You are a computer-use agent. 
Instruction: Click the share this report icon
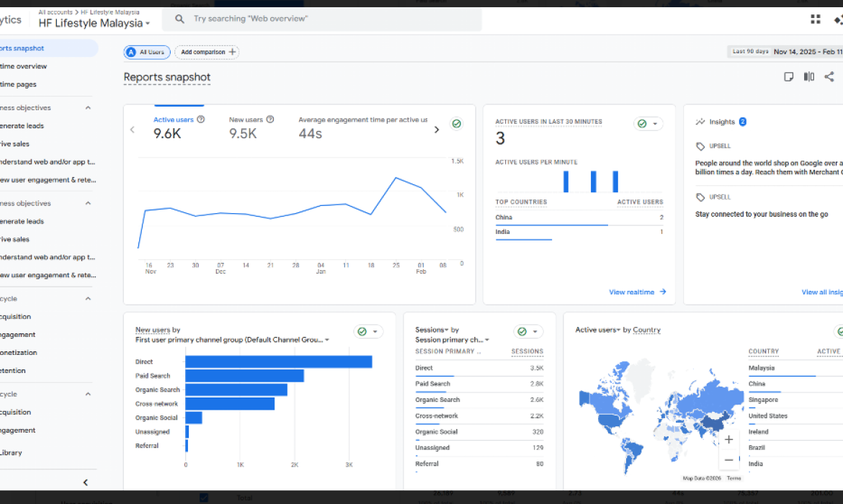(x=829, y=76)
